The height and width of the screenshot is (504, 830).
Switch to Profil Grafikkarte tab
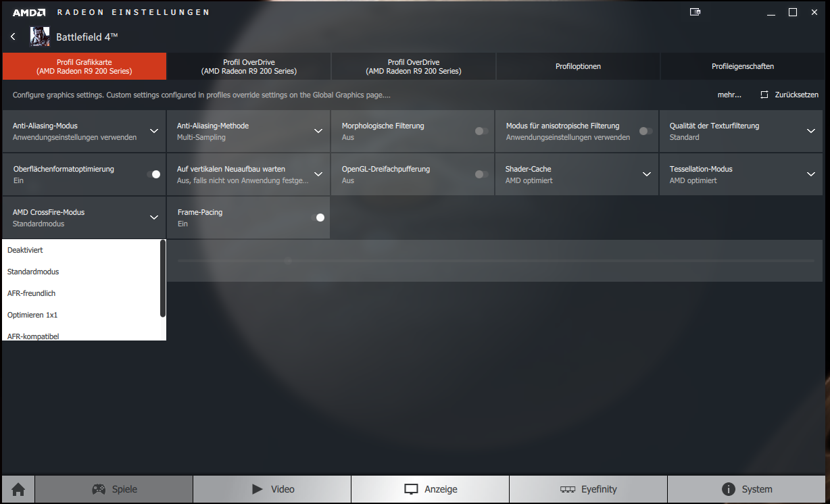pyautogui.click(x=84, y=66)
